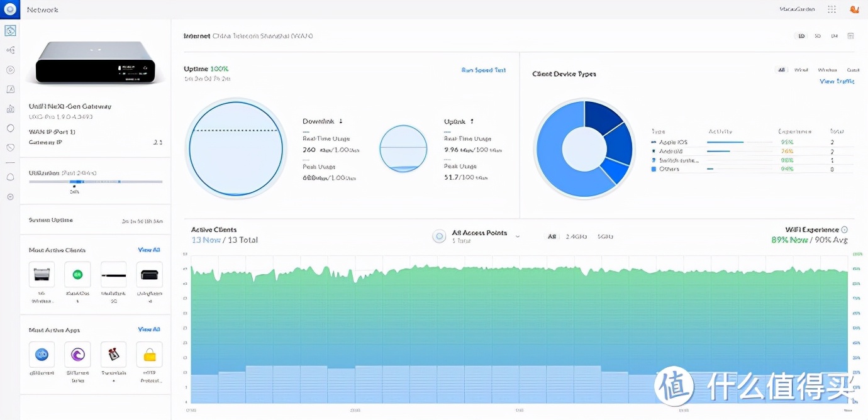The width and height of the screenshot is (868, 420).
Task: Open the Statistics bar-chart sidebar icon
Action: pyautogui.click(x=10, y=109)
